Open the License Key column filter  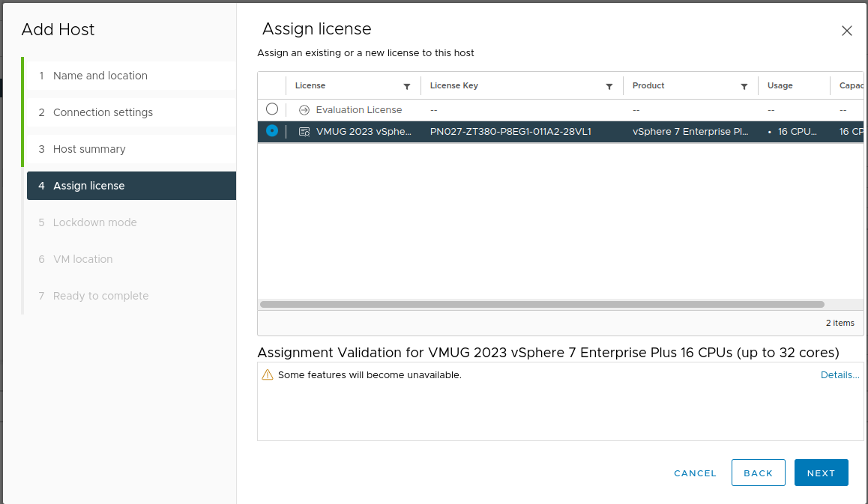[x=609, y=85]
